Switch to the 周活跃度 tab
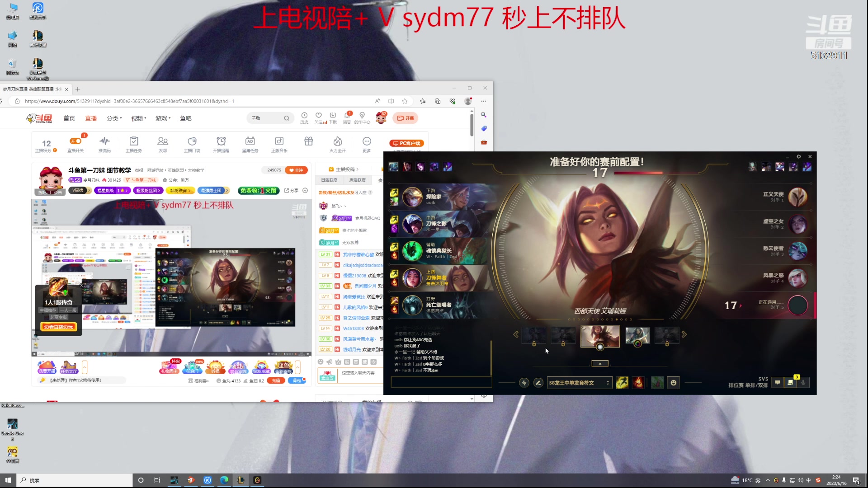The image size is (868, 488). click(x=357, y=180)
